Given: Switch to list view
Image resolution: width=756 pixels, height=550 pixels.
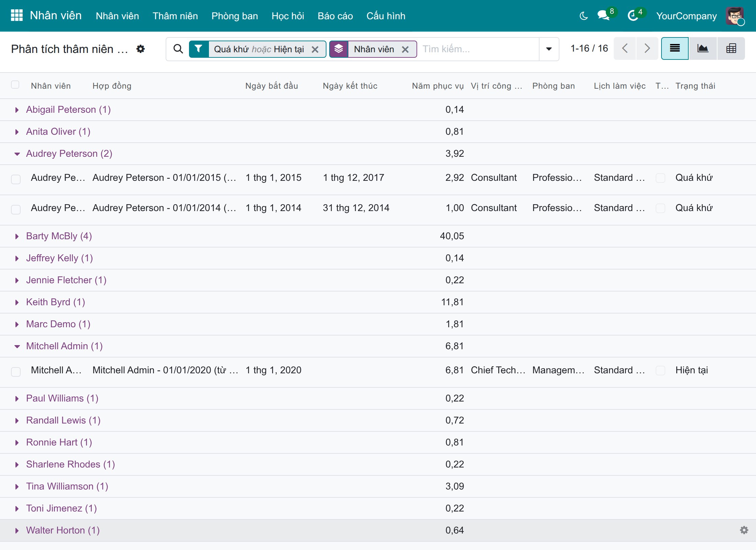Looking at the screenshot, I should click(x=675, y=48).
